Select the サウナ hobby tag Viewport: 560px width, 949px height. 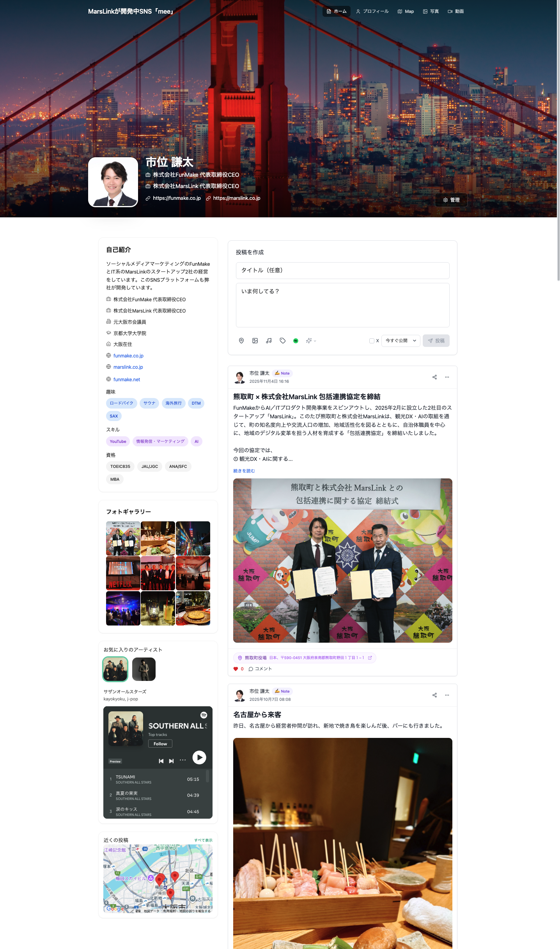(x=149, y=403)
